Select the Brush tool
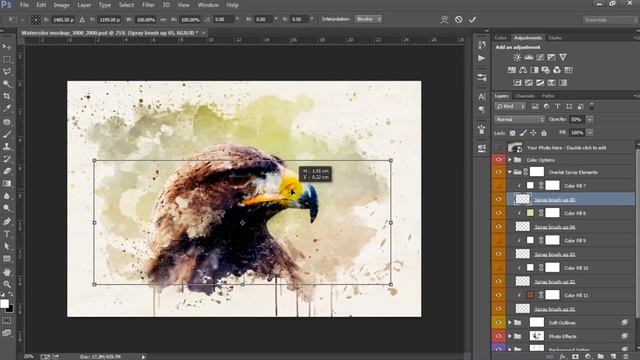The image size is (640, 360). pos(7,134)
